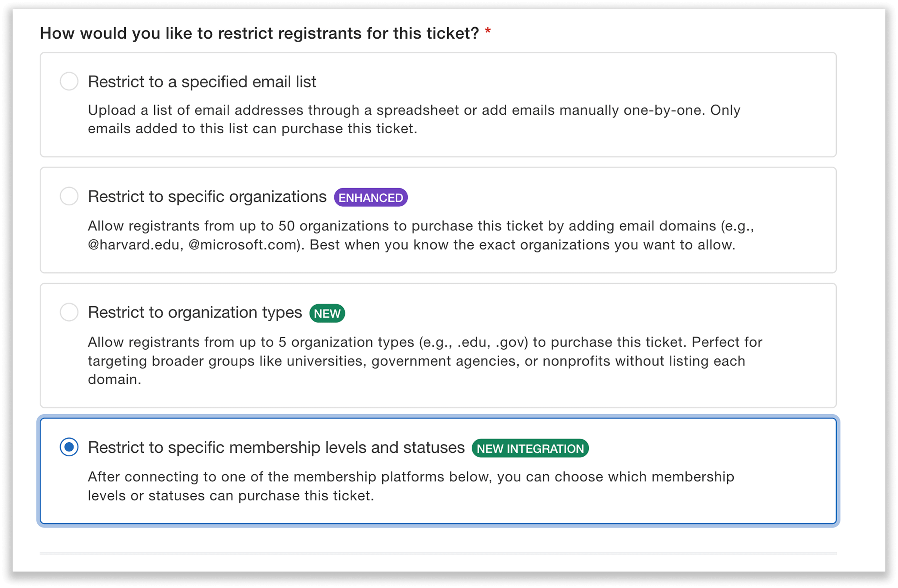Click the NEW INTEGRATION badge
Viewport: 898px width, 588px height.
coord(530,449)
